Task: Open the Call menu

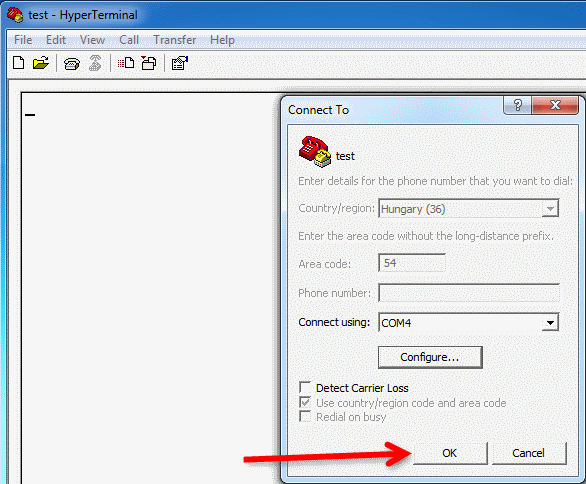Action: pyautogui.click(x=129, y=40)
